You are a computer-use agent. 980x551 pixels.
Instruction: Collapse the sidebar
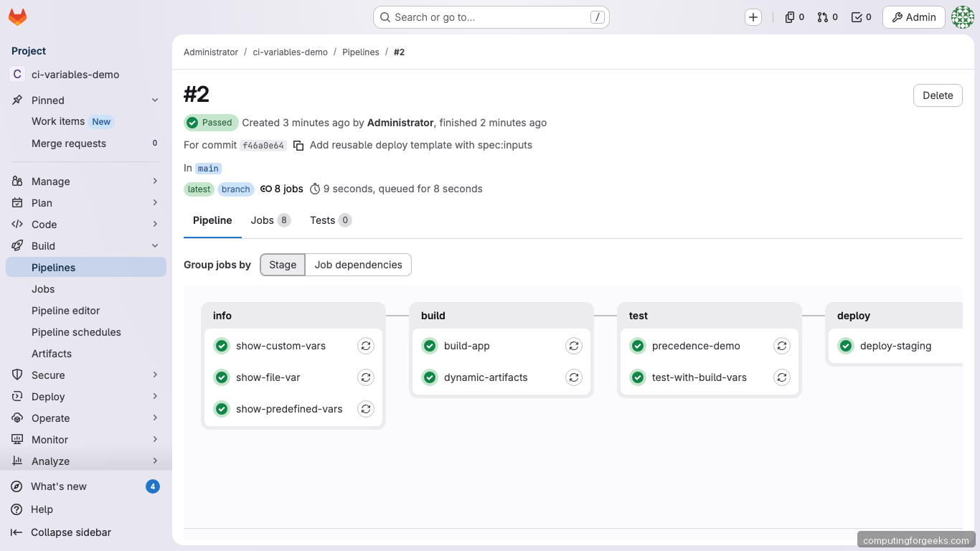tap(70, 532)
